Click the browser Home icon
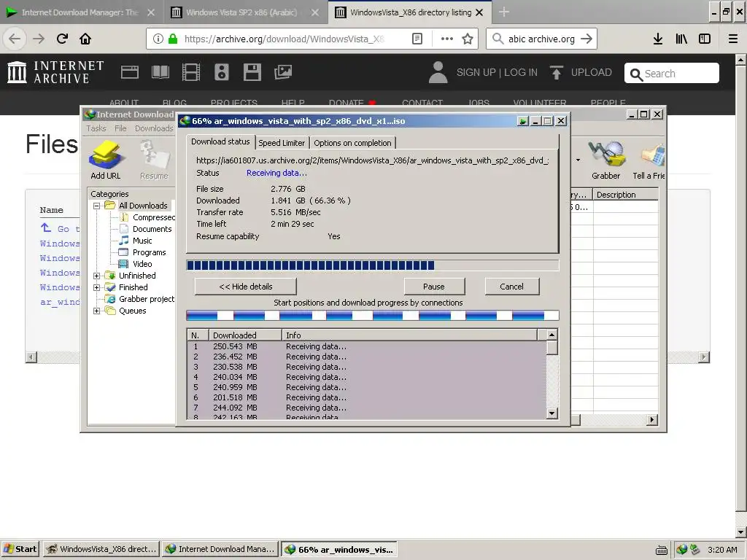Screen dimensions: 747x560 click(x=85, y=39)
